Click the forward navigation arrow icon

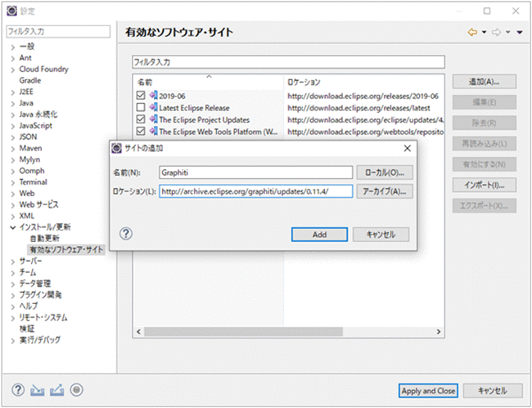coord(496,32)
